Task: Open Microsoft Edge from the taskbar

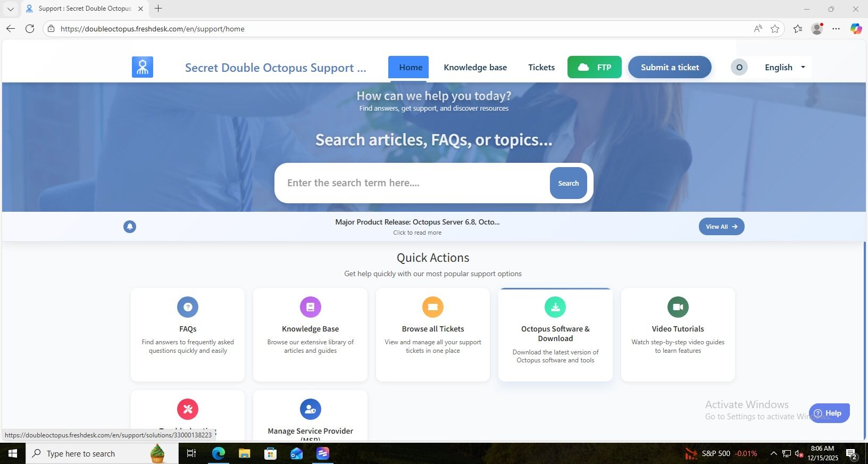Action: [219, 453]
